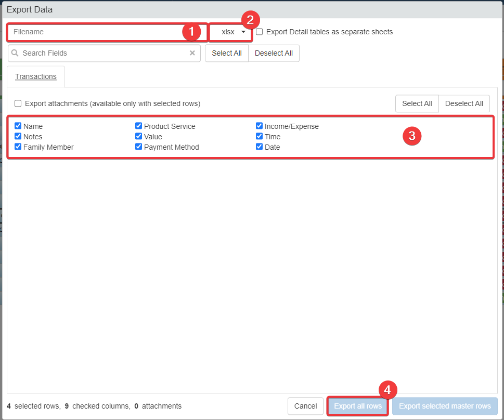Click the magnifier icon in Search Fields
This screenshot has height=420, width=504.
click(x=15, y=53)
